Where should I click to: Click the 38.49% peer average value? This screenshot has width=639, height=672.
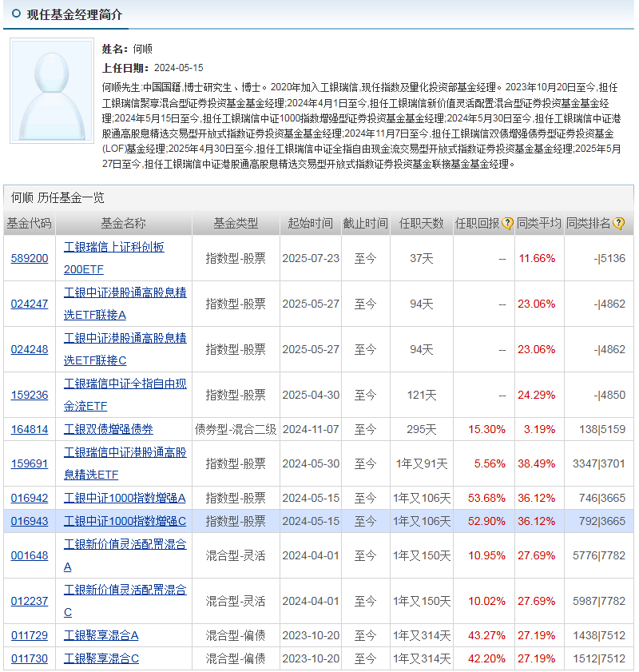point(537,463)
